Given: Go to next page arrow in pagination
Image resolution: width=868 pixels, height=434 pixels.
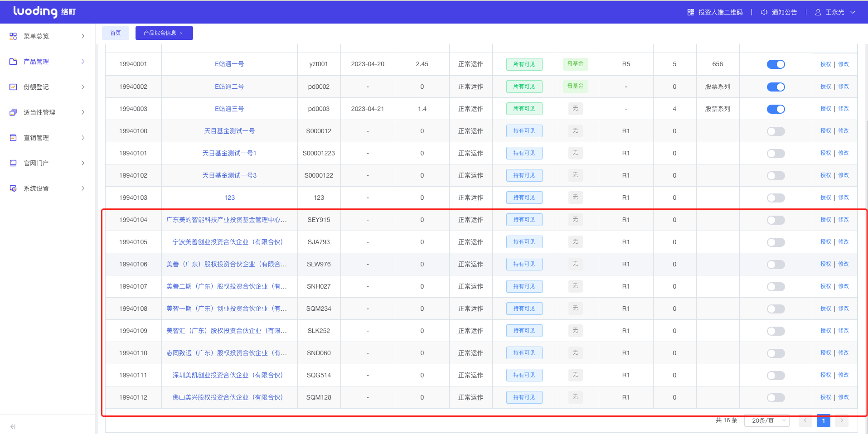Looking at the screenshot, I should 842,420.
